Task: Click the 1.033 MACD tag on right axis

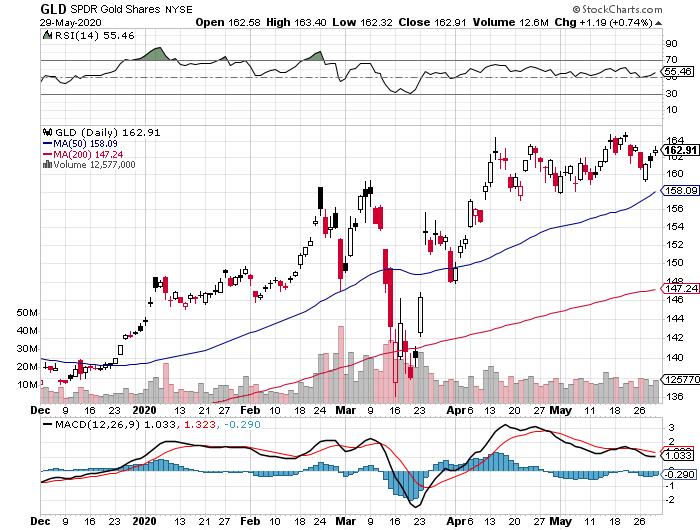Action: click(678, 456)
